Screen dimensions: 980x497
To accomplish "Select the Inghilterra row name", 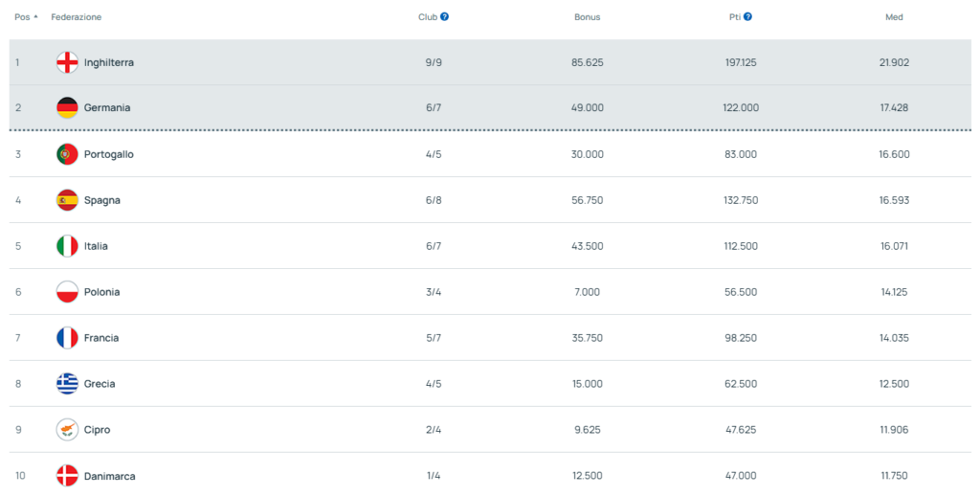I will (x=109, y=62).
